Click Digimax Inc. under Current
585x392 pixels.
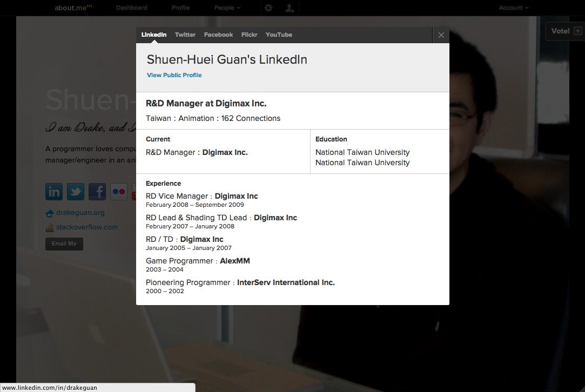pos(225,152)
